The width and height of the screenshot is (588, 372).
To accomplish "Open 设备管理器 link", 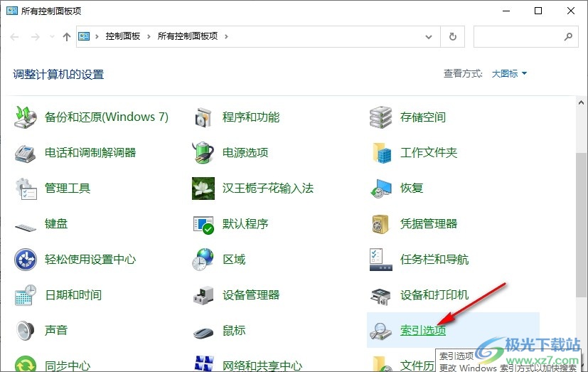I will [251, 294].
